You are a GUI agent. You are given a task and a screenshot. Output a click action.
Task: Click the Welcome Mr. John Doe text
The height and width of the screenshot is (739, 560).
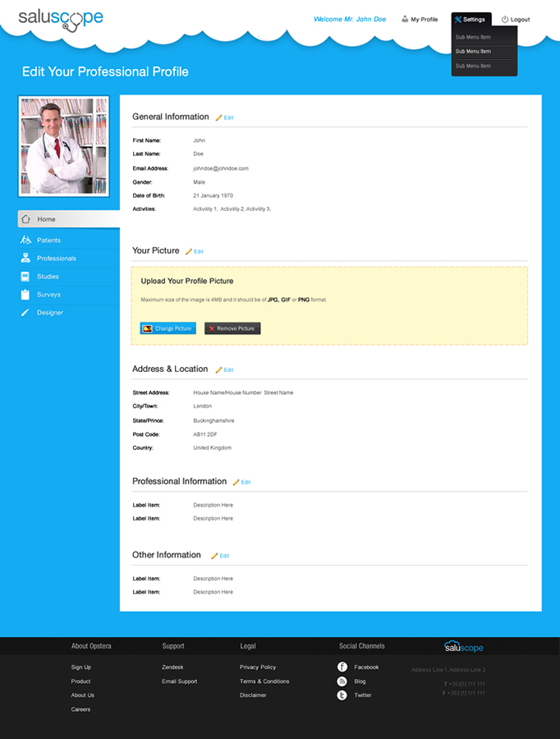click(350, 20)
